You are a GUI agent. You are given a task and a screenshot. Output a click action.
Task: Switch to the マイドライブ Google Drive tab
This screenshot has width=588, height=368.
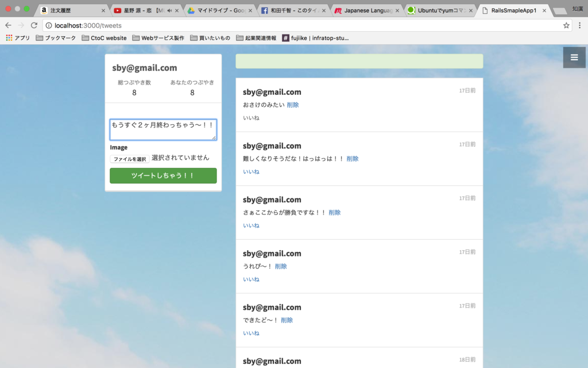pyautogui.click(x=218, y=10)
